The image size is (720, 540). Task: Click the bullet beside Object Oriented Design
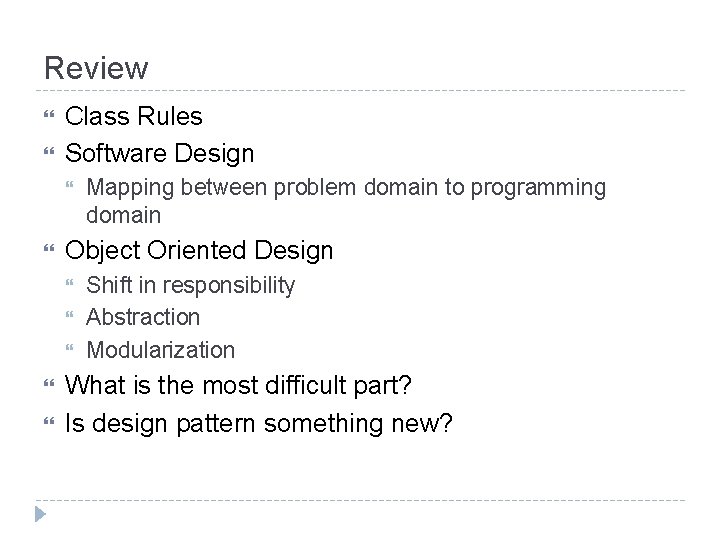click(x=48, y=250)
